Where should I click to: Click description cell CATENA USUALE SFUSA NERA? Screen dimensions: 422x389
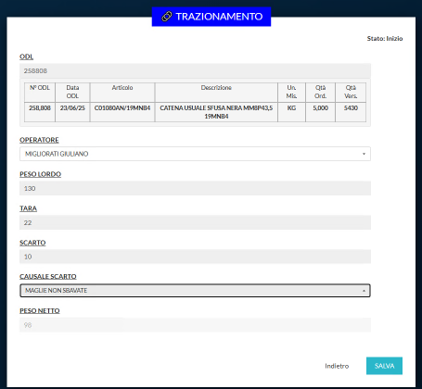(x=216, y=112)
